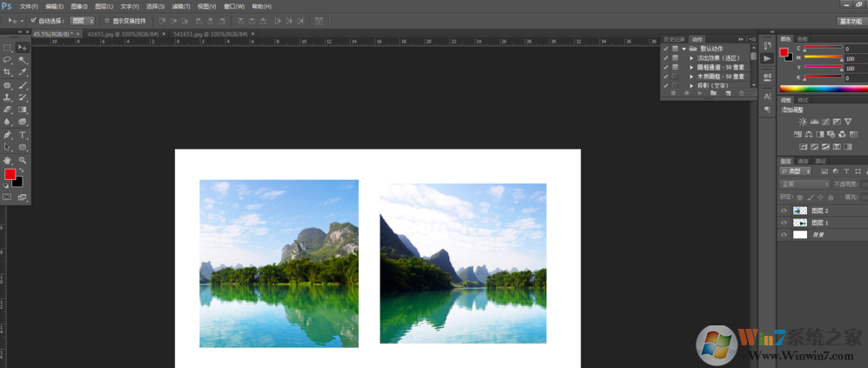Click the red foreground color swatch in toolbox

(x=10, y=174)
